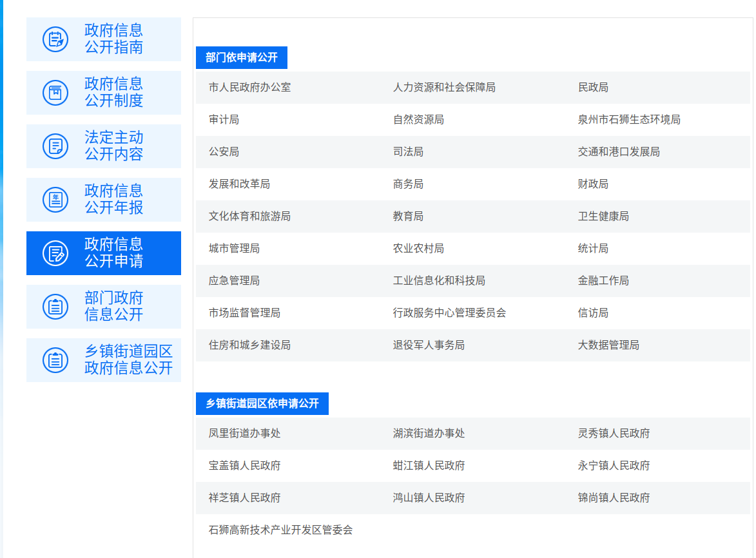Choose 文化体育和旅游局 from the list
Screen dimensions: 756x558
click(249, 216)
